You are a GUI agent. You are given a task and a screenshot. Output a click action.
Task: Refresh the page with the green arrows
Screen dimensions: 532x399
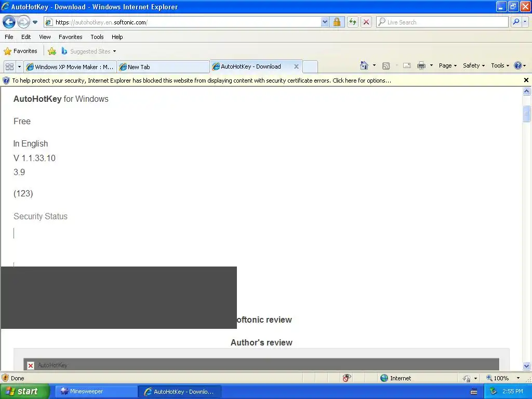(x=353, y=22)
